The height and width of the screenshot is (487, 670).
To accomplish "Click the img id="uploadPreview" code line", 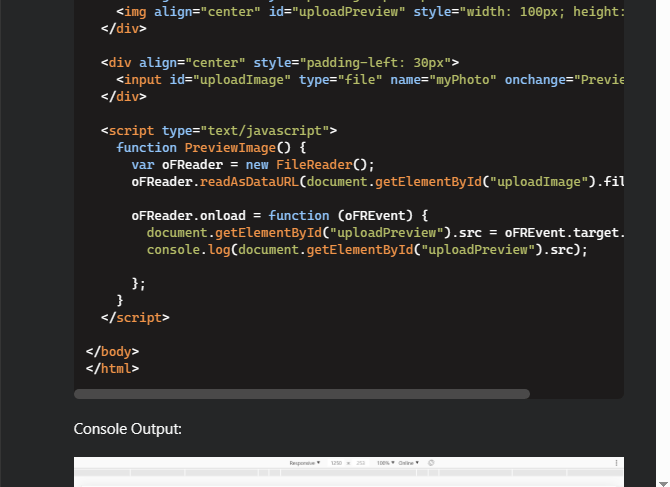I will point(370,12).
